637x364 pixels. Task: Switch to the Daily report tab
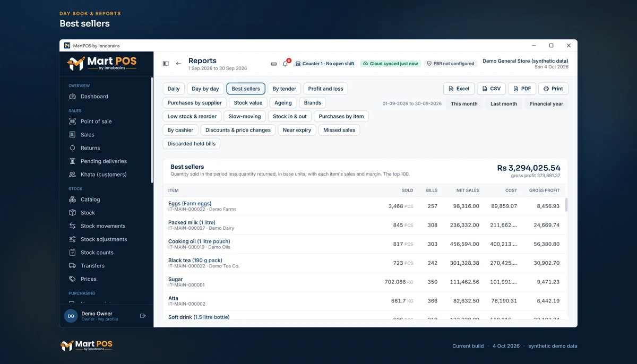[x=174, y=89]
